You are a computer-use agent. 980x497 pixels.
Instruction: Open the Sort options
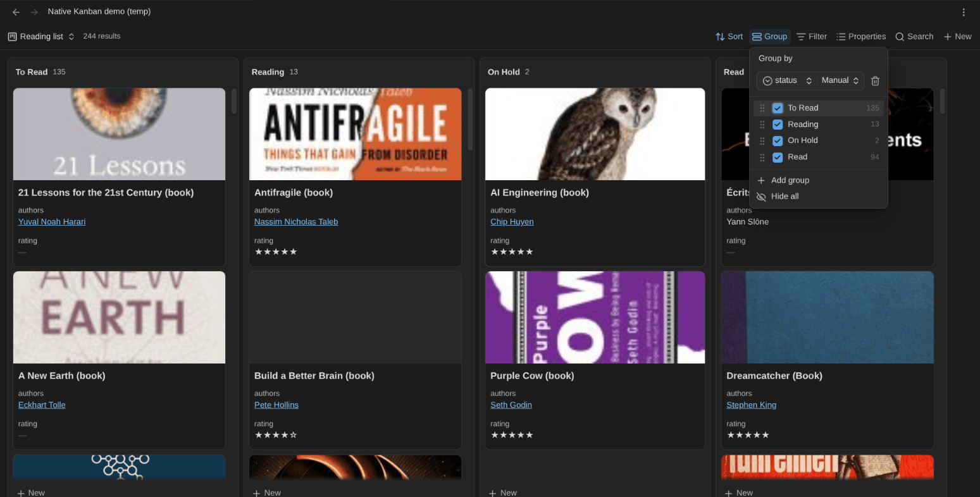tap(729, 37)
